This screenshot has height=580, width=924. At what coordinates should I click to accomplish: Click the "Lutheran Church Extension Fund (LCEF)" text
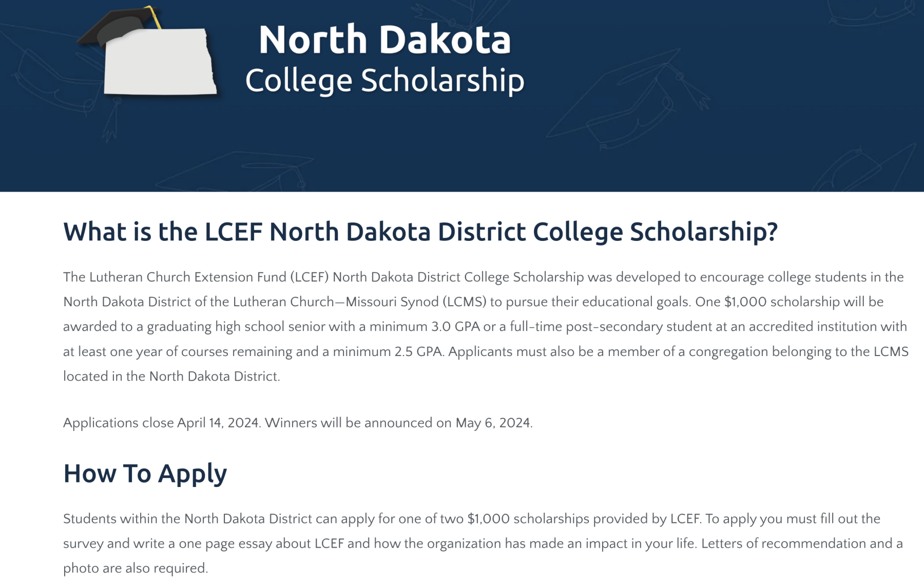209,277
